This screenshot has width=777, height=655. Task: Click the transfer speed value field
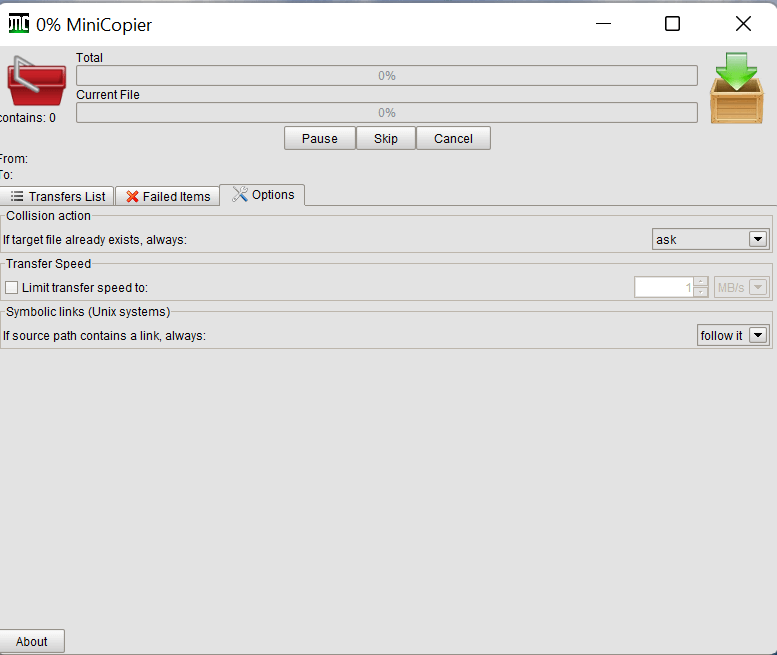pos(664,287)
